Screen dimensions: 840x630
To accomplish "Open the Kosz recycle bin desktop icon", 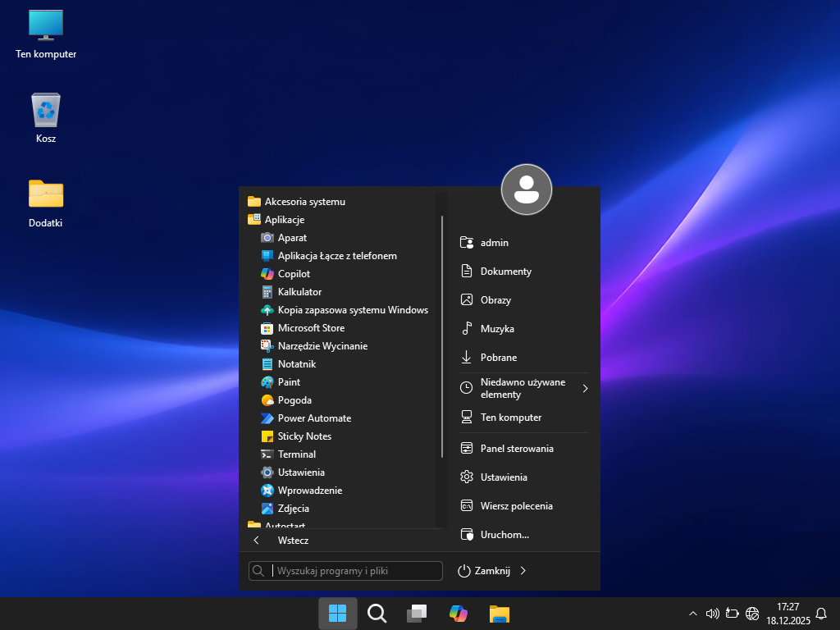I will [46, 118].
